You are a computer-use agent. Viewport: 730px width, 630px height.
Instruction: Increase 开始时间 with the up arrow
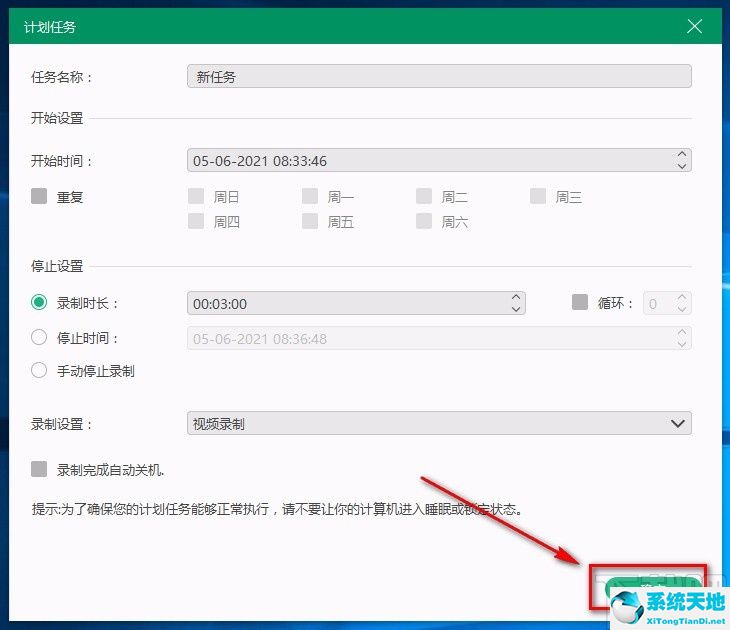[x=682, y=155]
